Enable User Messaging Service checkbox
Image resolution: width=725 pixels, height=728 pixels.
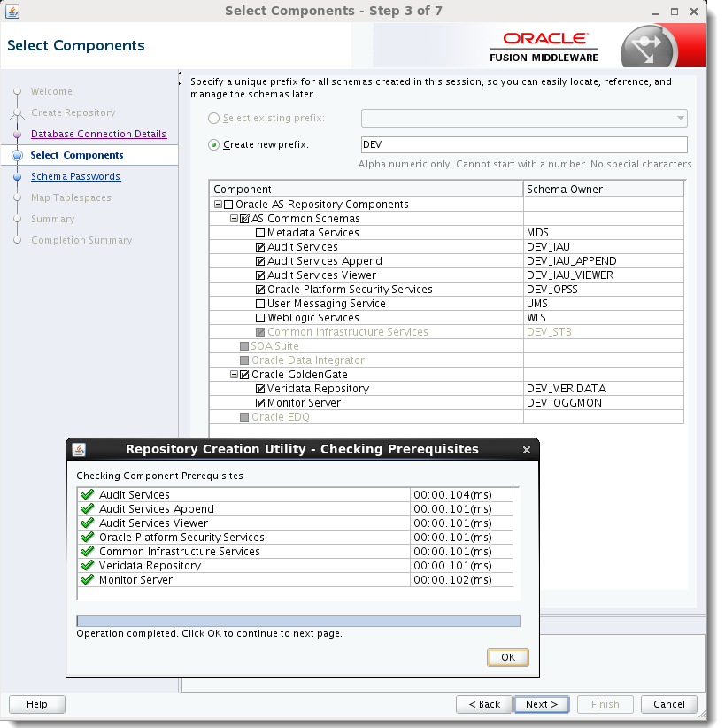point(260,304)
